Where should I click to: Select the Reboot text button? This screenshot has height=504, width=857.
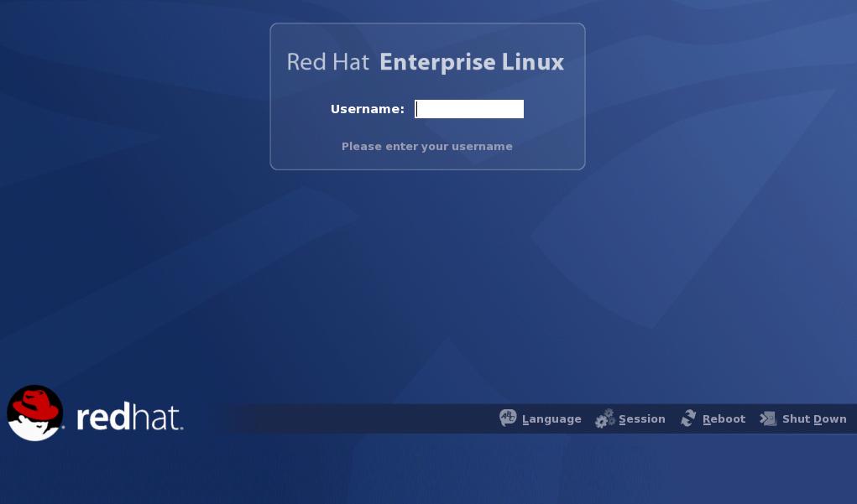(724, 418)
